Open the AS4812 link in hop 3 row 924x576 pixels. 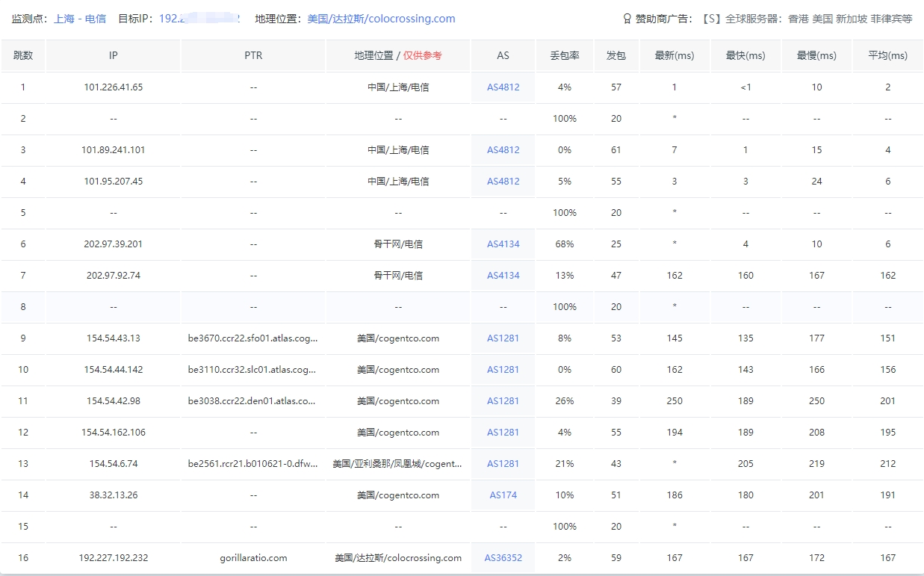(503, 150)
